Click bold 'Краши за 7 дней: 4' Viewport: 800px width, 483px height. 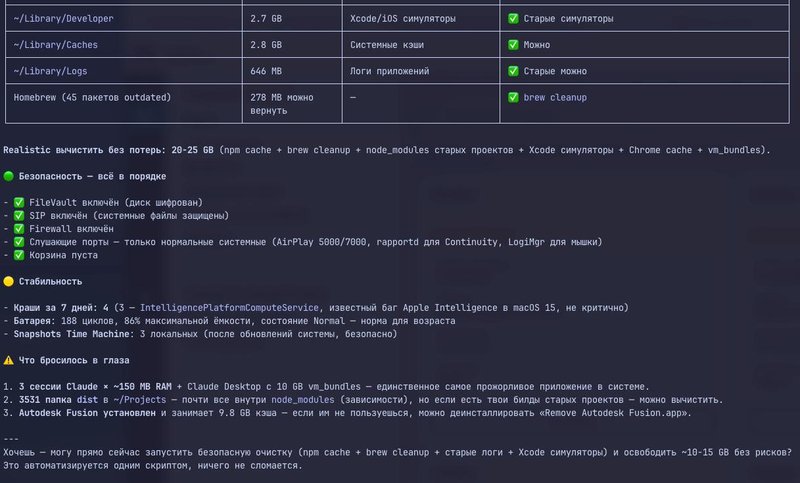point(61,308)
